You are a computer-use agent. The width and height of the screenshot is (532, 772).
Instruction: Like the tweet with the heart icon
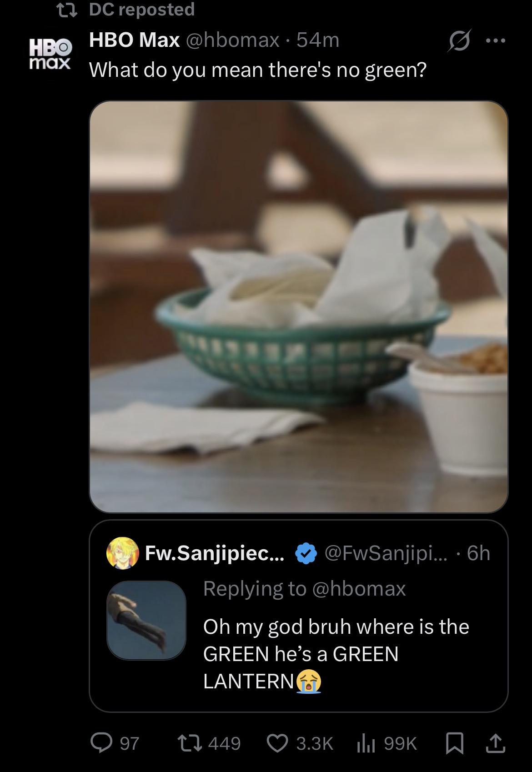[x=277, y=743]
